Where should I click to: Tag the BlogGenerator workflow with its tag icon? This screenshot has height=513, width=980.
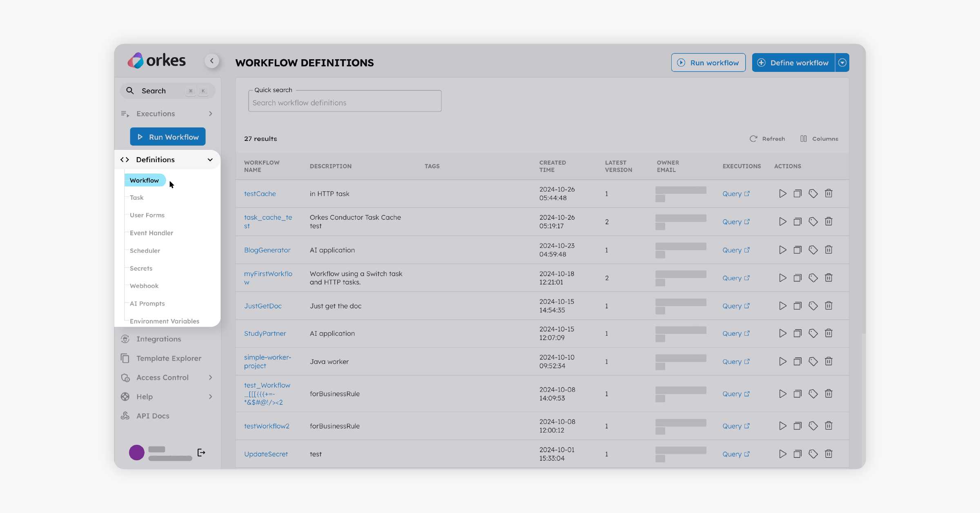coord(813,250)
